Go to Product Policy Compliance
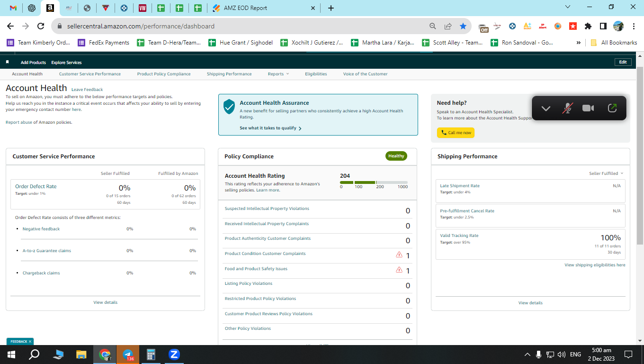This screenshot has width=644, height=364. [164, 74]
